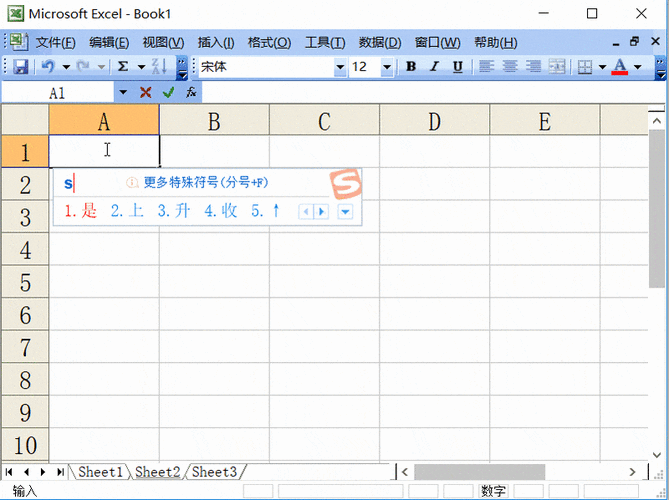Image resolution: width=669 pixels, height=500 pixels.
Task: Click the Sogou input method logo
Action: 346,184
